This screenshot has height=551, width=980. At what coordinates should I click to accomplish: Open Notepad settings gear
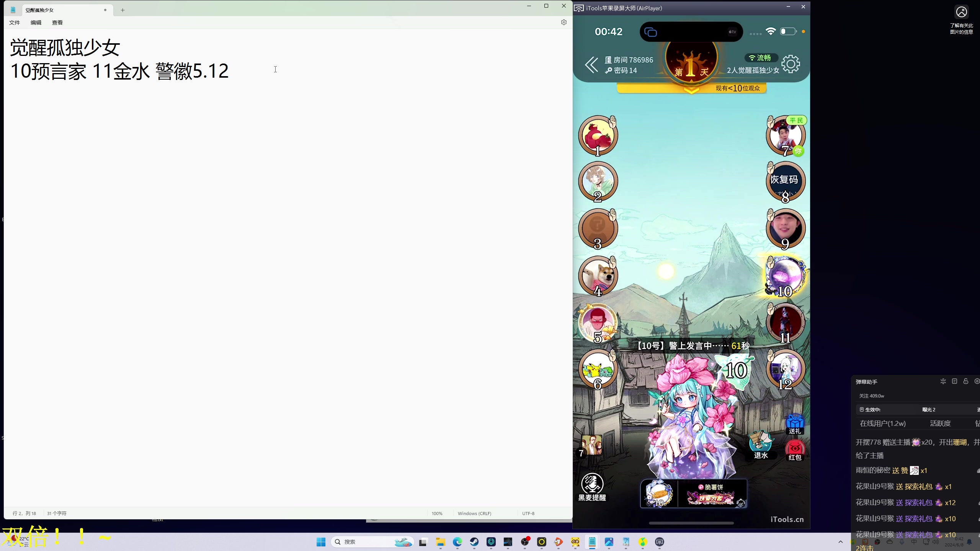point(564,22)
